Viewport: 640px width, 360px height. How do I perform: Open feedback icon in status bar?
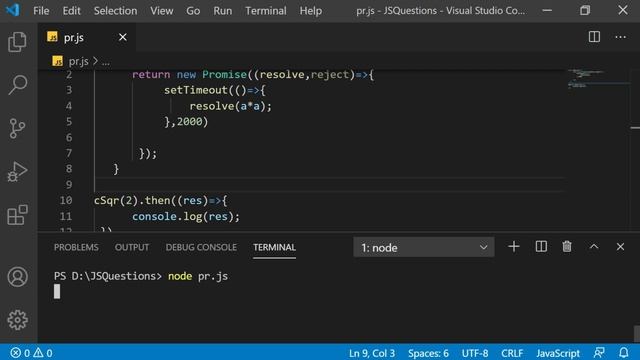599,353
